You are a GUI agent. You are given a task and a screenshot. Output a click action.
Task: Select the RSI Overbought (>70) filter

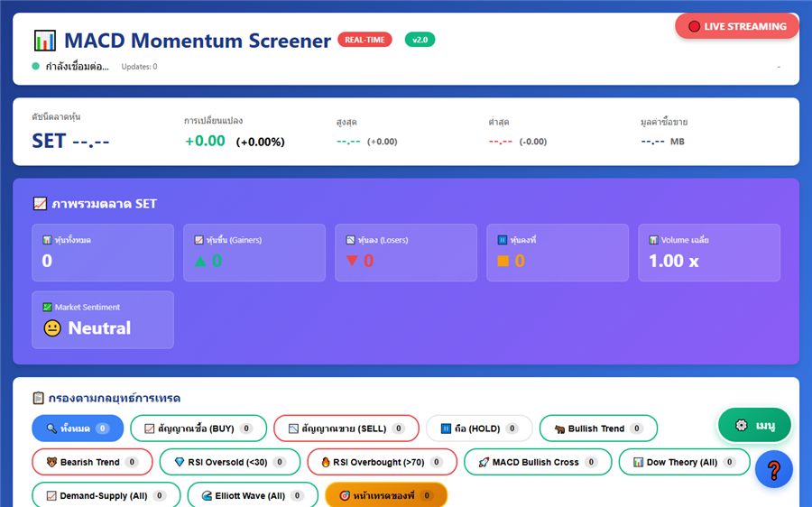[383, 462]
